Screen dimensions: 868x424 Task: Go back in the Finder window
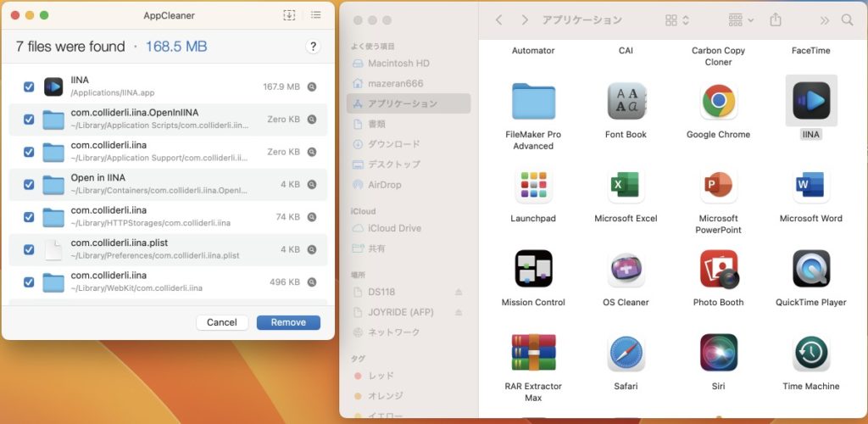pyautogui.click(x=498, y=20)
